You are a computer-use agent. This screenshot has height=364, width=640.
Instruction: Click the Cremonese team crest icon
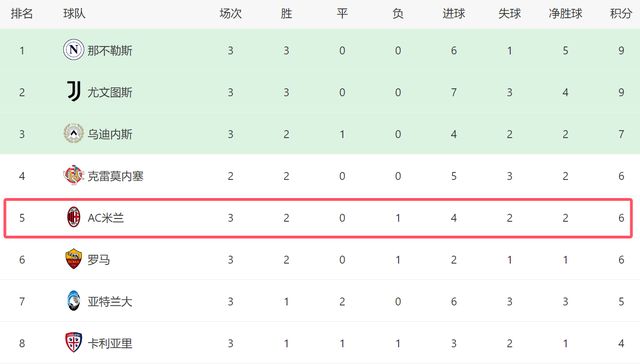(x=73, y=175)
